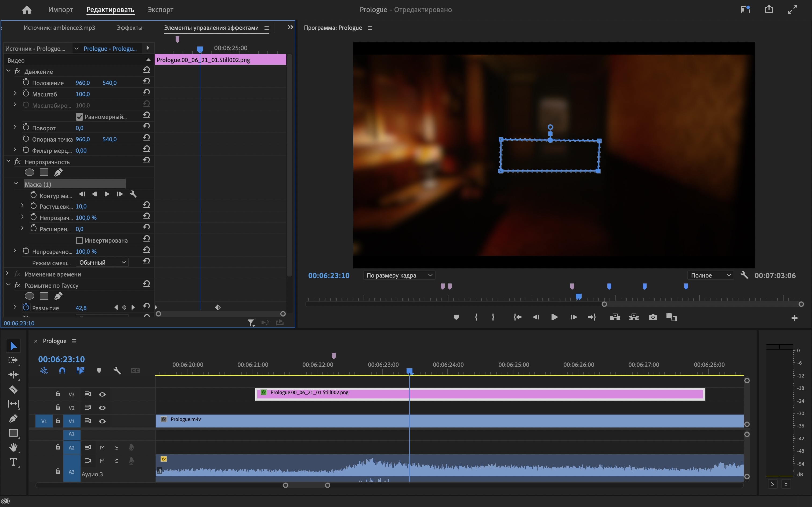Image resolution: width=812 pixels, height=507 pixels.
Task: Track selected mask forward
Action: coord(107,194)
